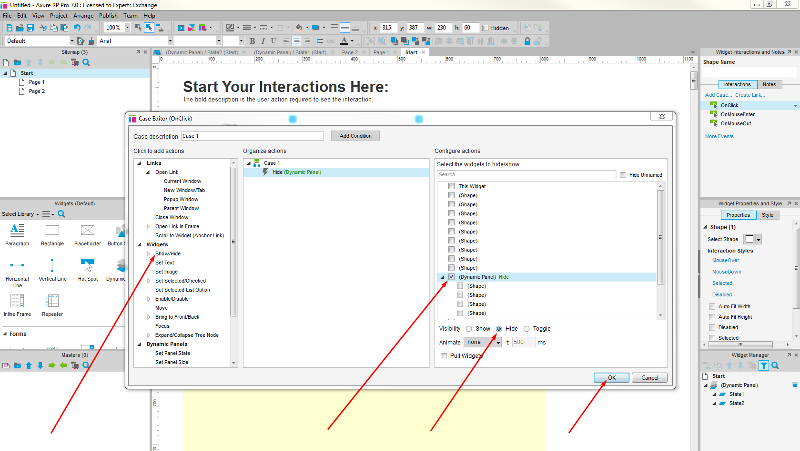Toggle Italic text formatting
This screenshot has height=451, width=800.
point(263,41)
